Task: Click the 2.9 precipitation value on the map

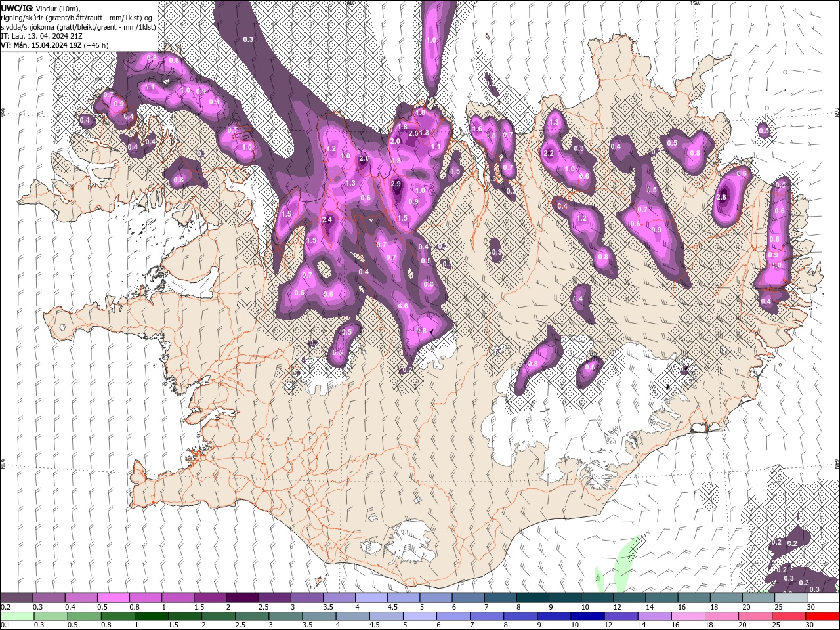Action: (396, 184)
